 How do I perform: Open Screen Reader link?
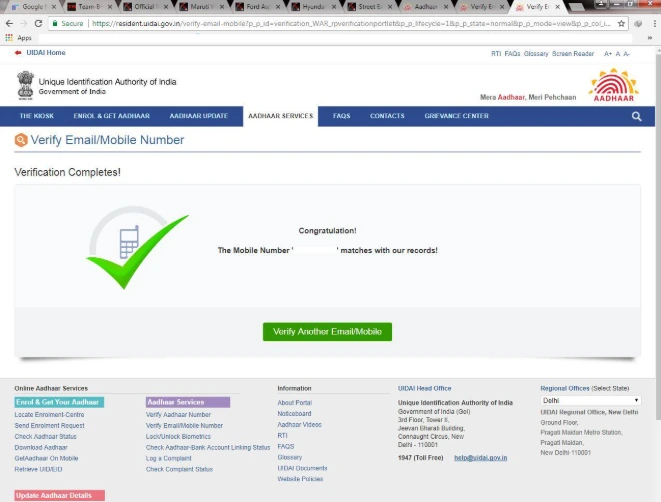[x=573, y=54]
